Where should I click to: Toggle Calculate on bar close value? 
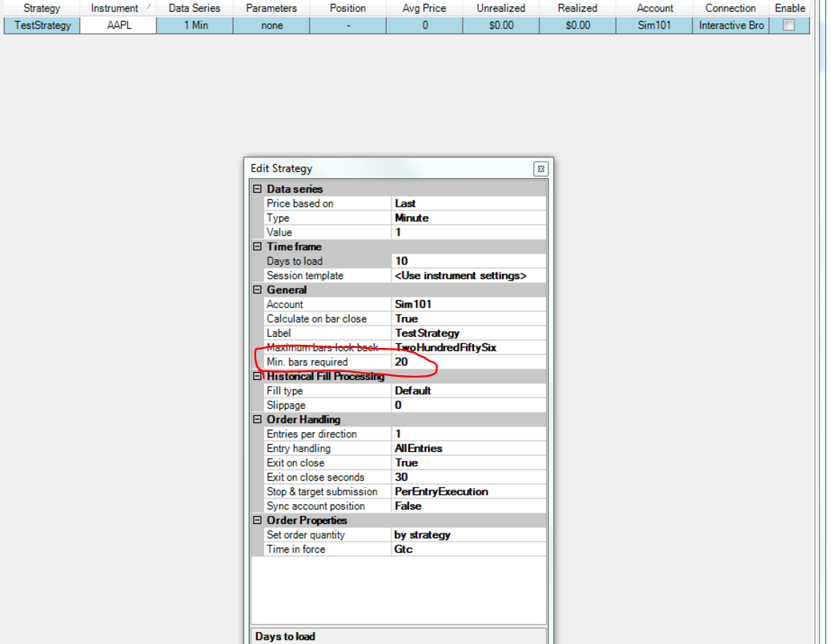click(468, 319)
